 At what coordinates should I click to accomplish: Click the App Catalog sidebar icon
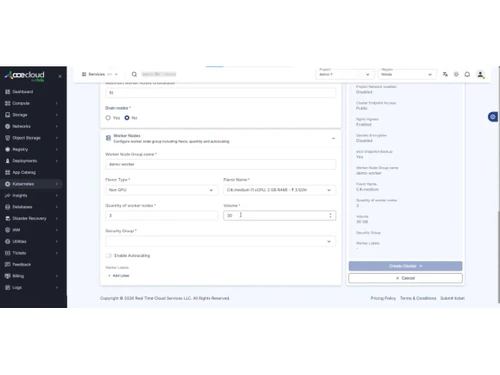[x=8, y=172]
